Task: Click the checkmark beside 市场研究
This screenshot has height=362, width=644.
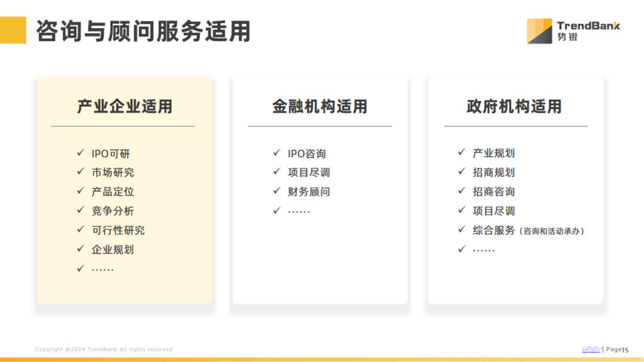Action: pos(80,172)
